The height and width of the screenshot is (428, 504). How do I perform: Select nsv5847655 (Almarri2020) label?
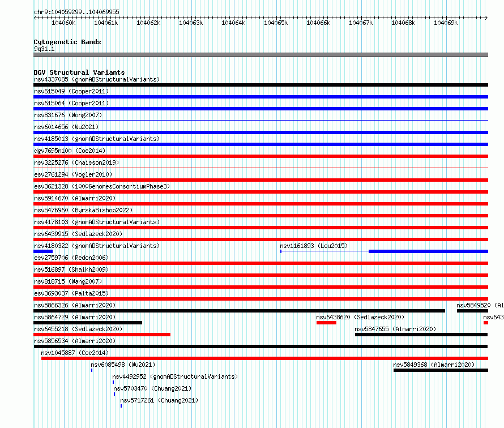395,329
